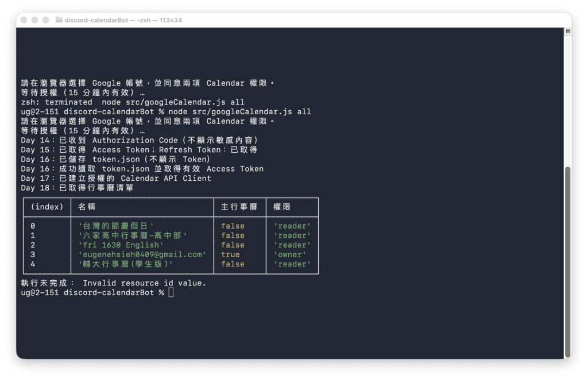Click the 'eugenehsieh0409@gmail.com' calendar name
588x379 pixels.
[x=142, y=254]
